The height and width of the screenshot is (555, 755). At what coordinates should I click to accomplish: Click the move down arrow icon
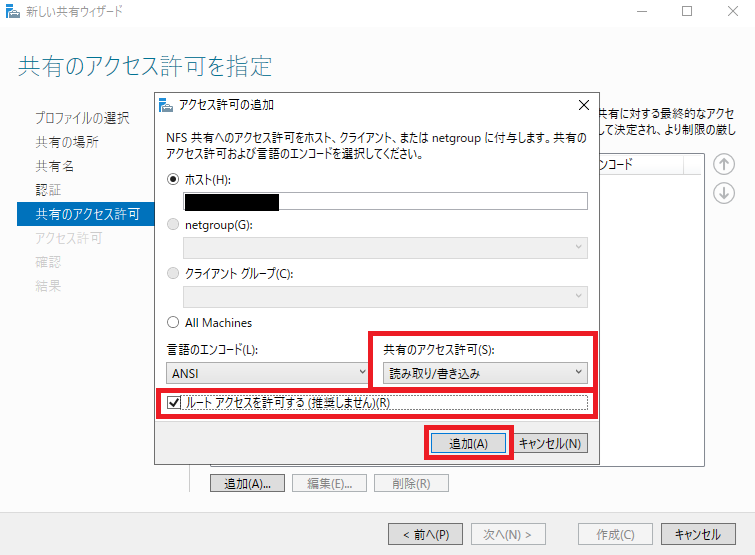tap(724, 193)
